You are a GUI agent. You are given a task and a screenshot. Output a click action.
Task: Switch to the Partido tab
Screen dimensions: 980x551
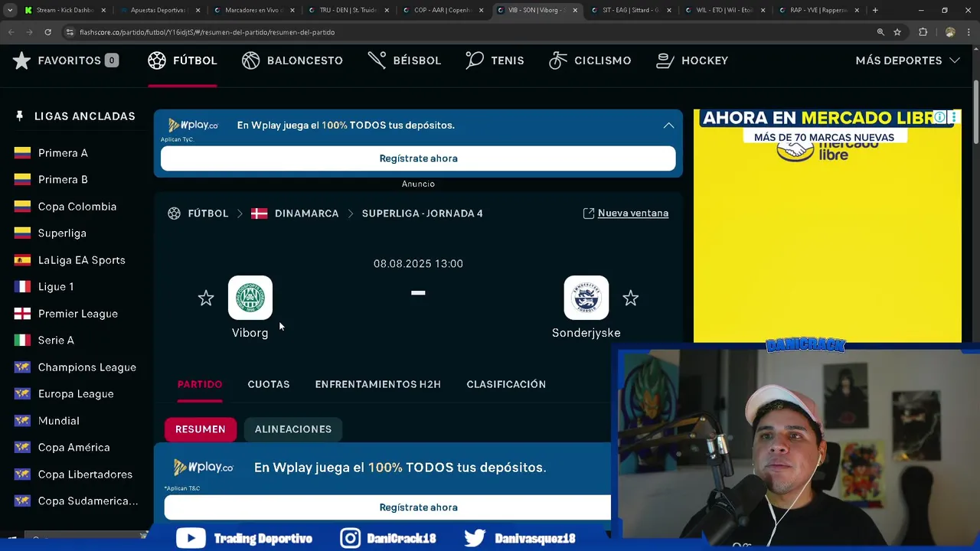point(200,384)
